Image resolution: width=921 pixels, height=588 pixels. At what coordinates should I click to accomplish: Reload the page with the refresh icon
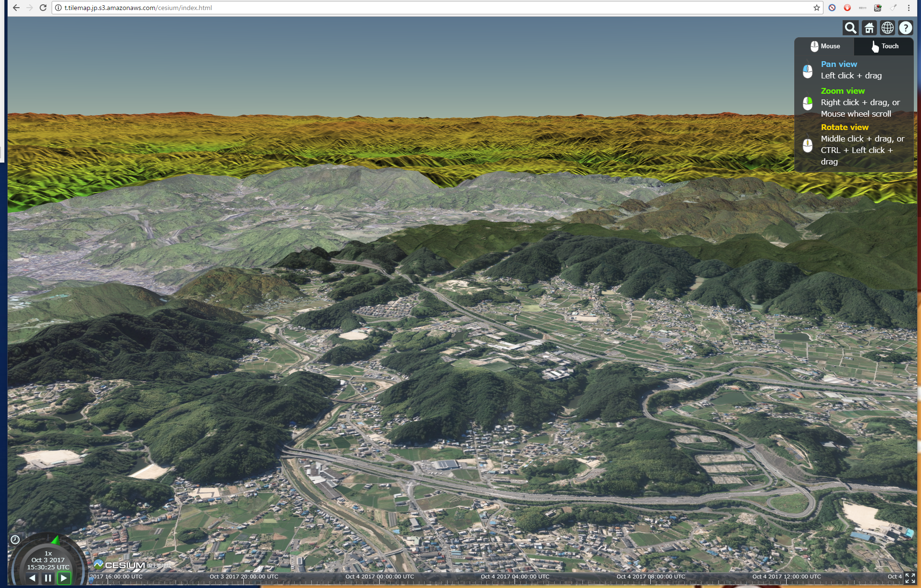43,8
